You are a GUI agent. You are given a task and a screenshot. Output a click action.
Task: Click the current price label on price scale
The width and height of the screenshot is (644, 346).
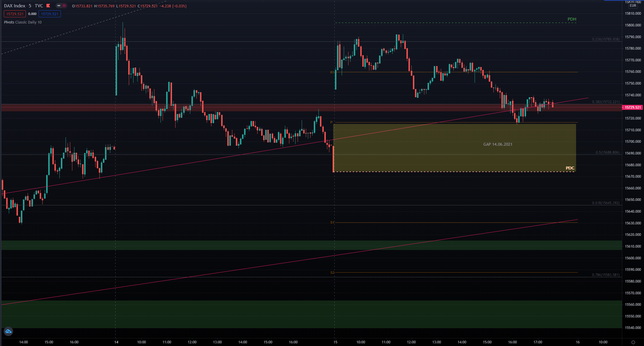coord(633,108)
